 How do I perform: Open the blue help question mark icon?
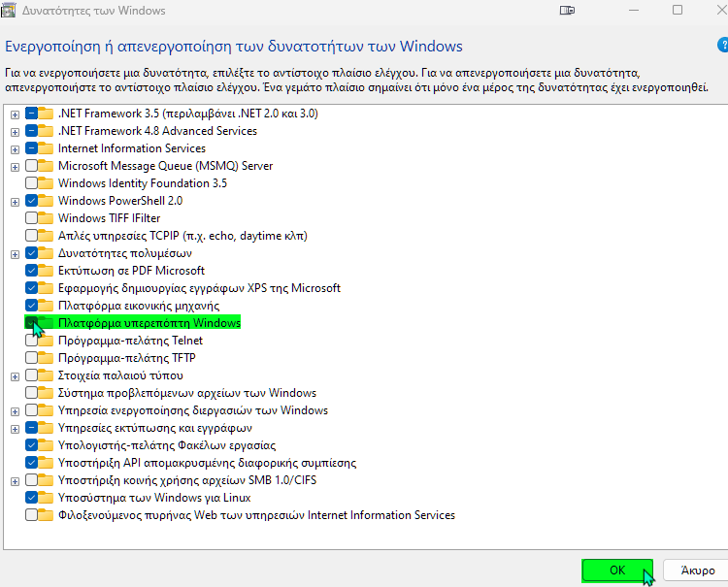pos(723,45)
